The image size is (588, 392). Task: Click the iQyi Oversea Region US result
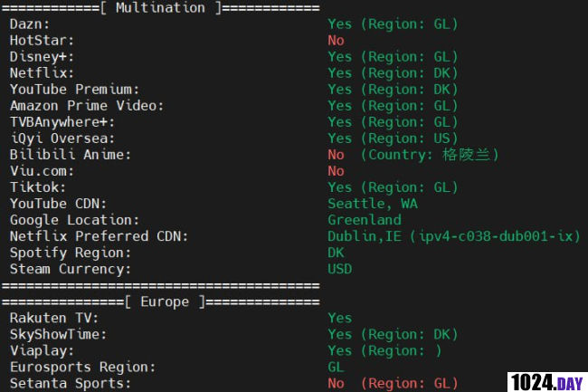click(393, 139)
